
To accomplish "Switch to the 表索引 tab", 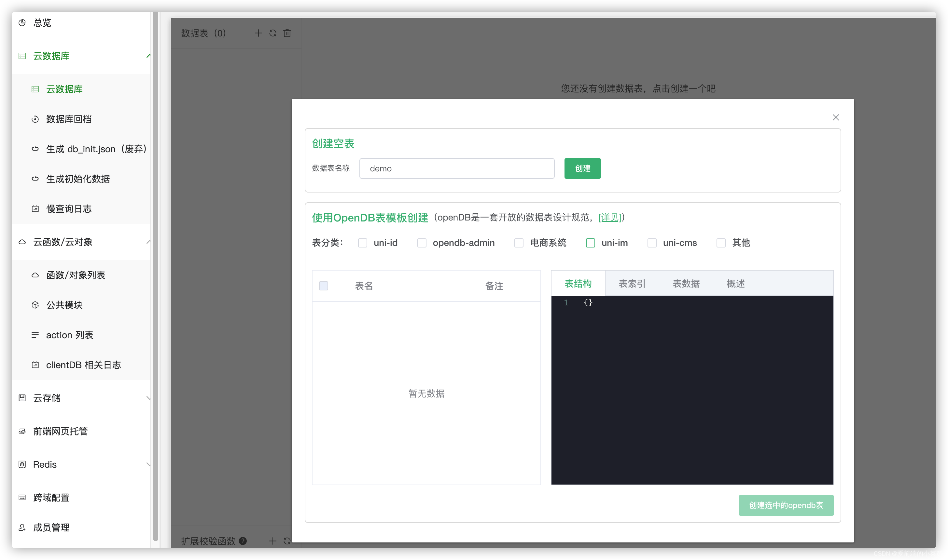I will (x=632, y=283).
